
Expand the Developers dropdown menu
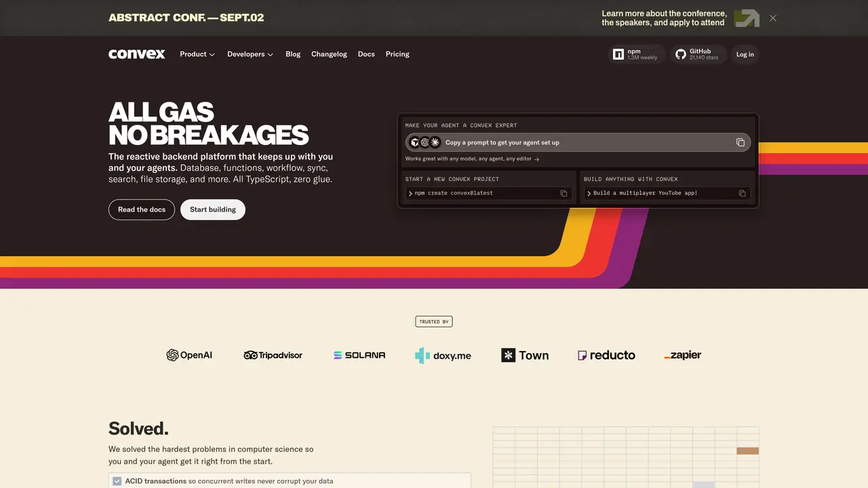(250, 54)
